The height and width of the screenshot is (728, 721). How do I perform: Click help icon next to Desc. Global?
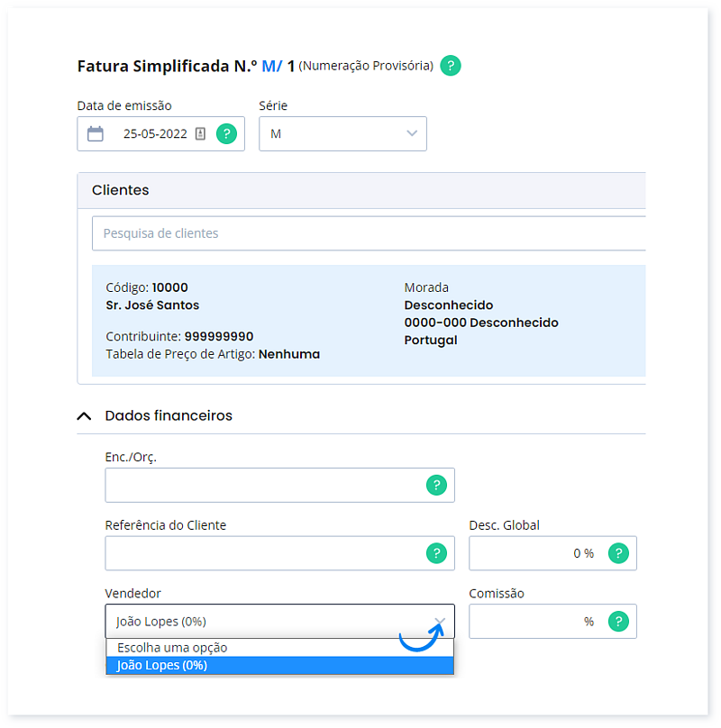[618, 553]
